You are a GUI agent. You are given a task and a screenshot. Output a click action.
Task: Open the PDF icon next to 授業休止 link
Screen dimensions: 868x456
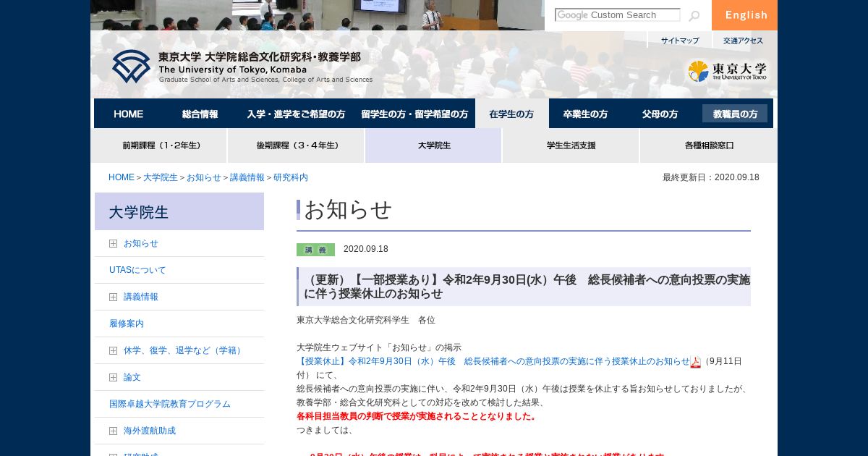pyautogui.click(x=695, y=362)
